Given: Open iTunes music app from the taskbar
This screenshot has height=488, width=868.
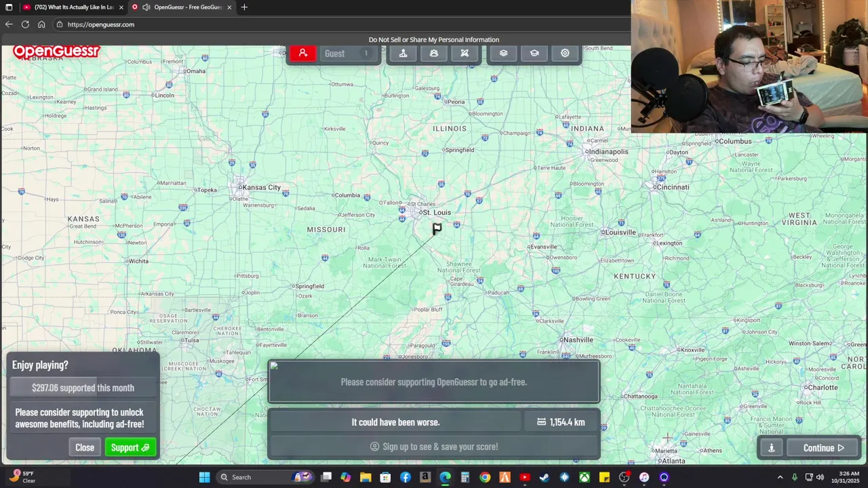Looking at the screenshot, I should coord(644,477).
